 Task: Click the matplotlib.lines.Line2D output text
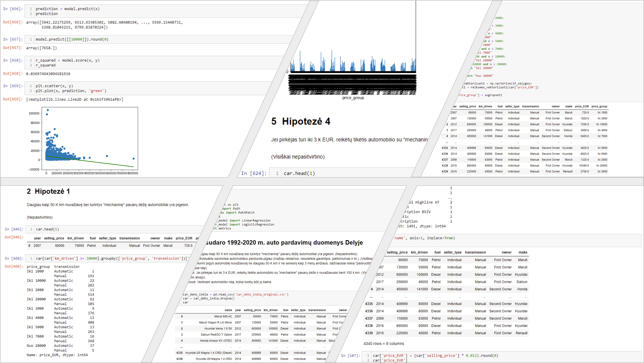tap(75, 99)
